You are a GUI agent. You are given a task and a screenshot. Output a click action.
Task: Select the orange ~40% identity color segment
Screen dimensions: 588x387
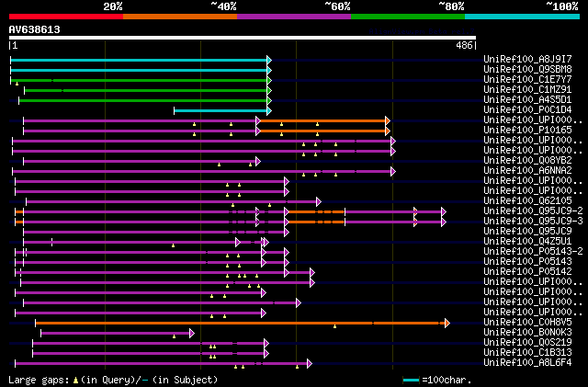point(180,17)
